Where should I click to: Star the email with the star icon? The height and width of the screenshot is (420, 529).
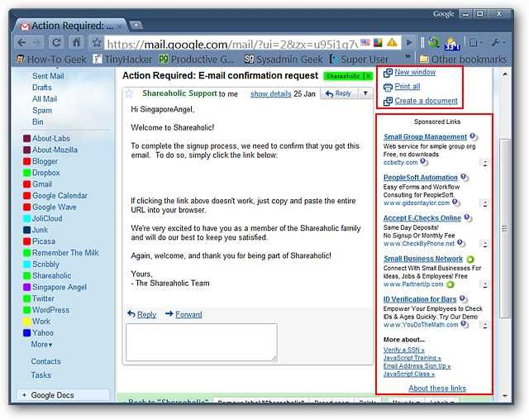tap(129, 93)
